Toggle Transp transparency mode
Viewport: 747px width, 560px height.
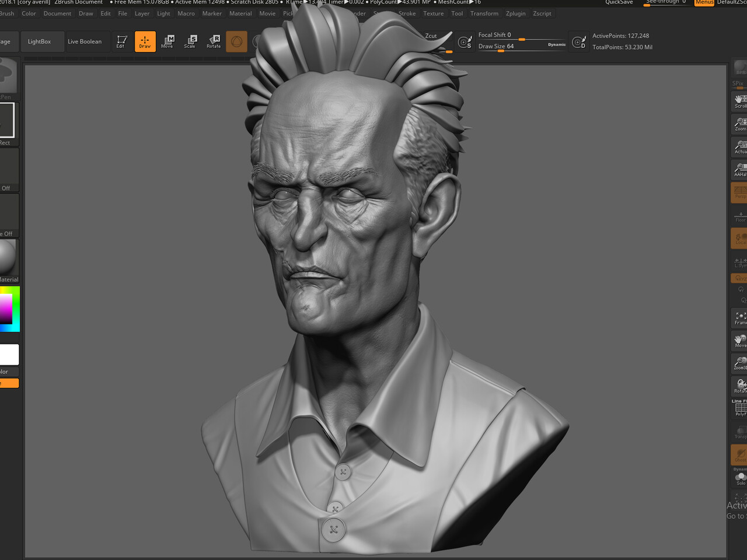[x=740, y=432]
